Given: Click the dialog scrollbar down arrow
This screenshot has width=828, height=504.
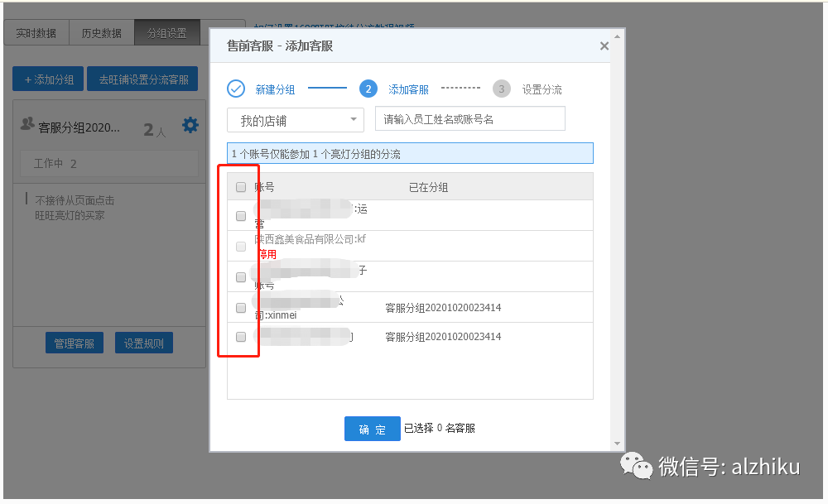Looking at the screenshot, I should click(617, 444).
